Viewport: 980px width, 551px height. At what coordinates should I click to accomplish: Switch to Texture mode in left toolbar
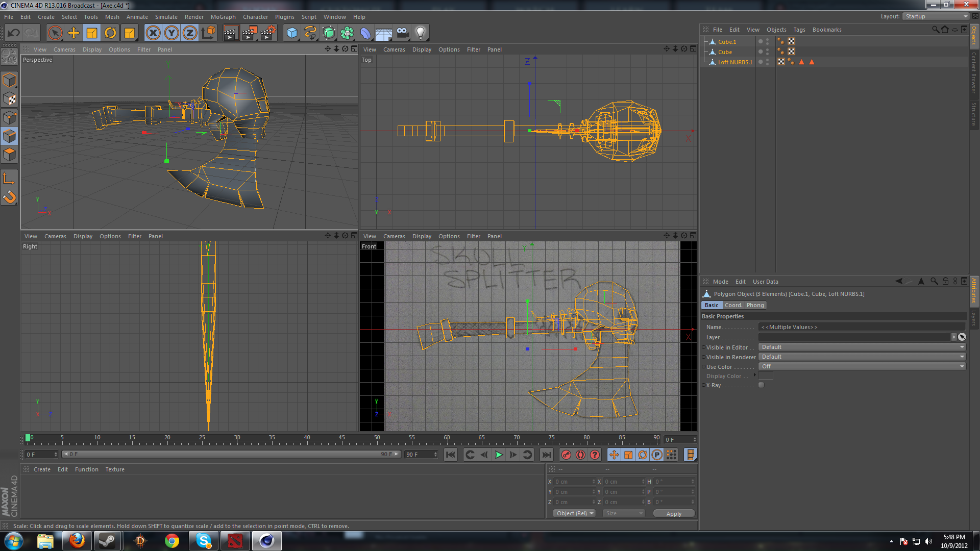click(x=9, y=99)
